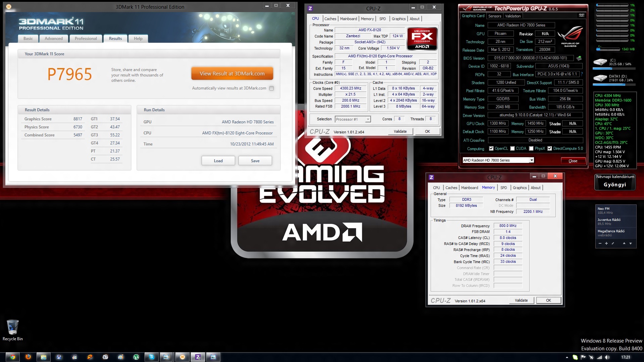Open uTorrent from the taskbar

pyautogui.click(x=136, y=357)
